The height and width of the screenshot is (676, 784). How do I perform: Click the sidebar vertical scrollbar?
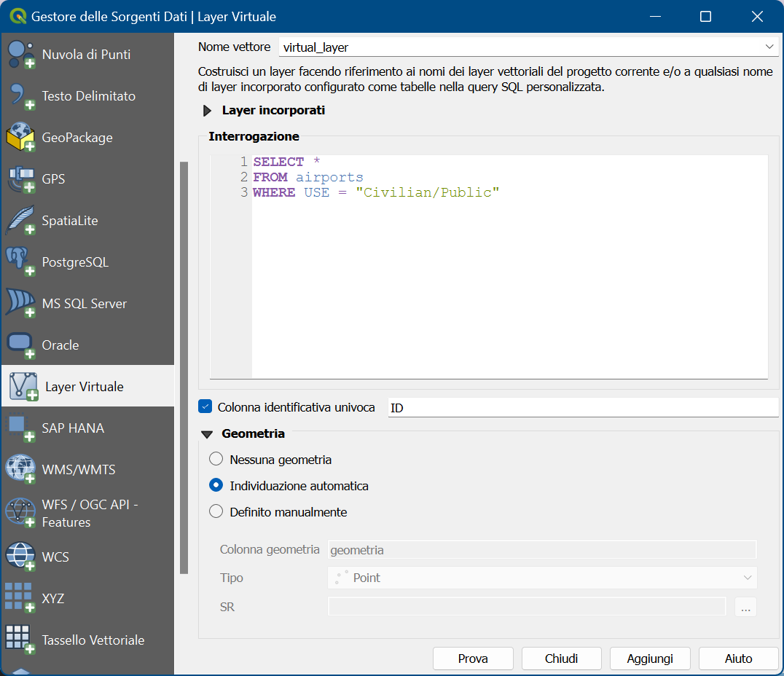tap(184, 367)
